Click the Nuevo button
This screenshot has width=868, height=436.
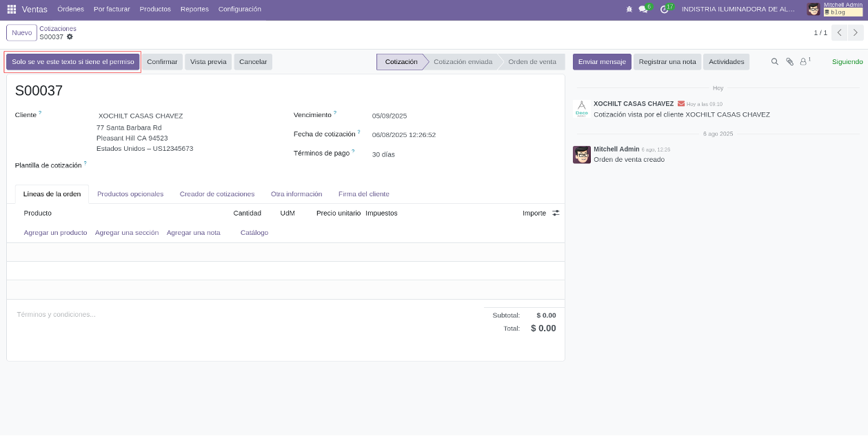[x=21, y=32]
